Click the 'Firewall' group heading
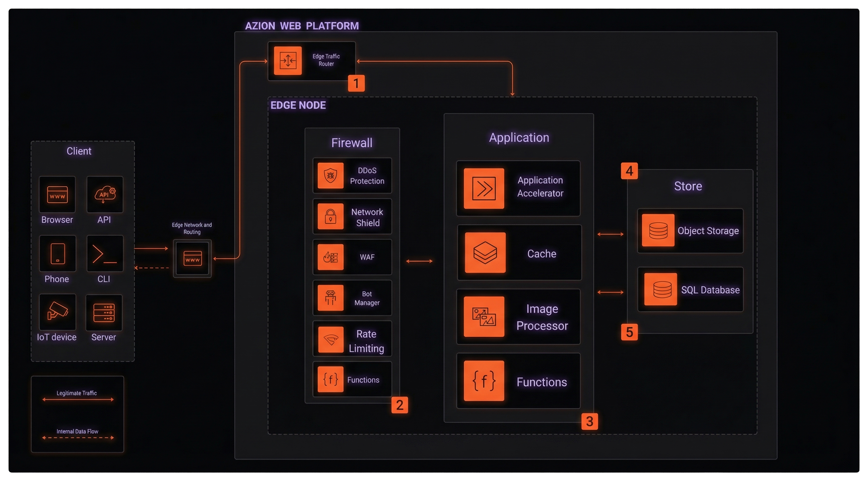Screen dimensions: 868x484 pos(352,143)
